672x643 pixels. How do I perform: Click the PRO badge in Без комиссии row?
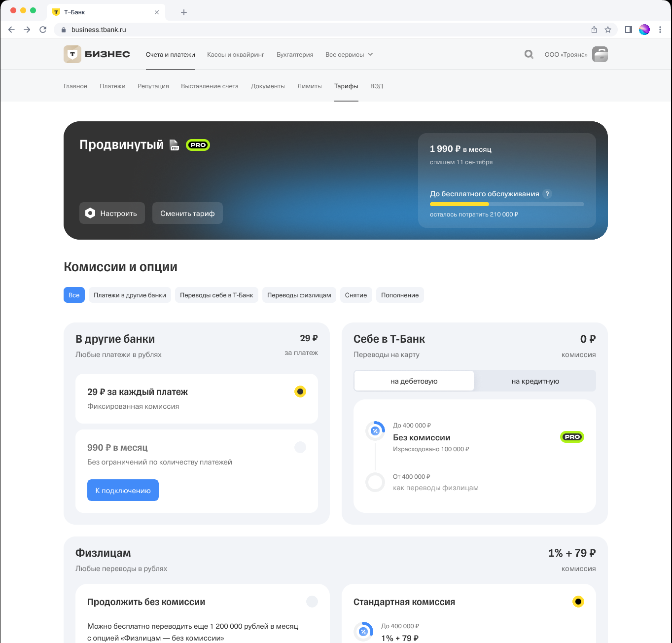[572, 437]
